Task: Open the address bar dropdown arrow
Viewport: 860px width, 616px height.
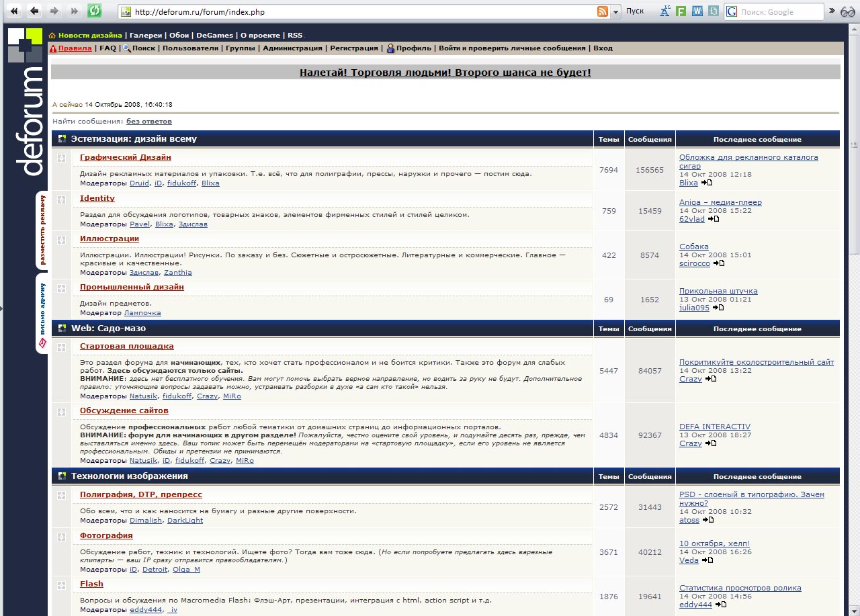Action: tap(616, 11)
